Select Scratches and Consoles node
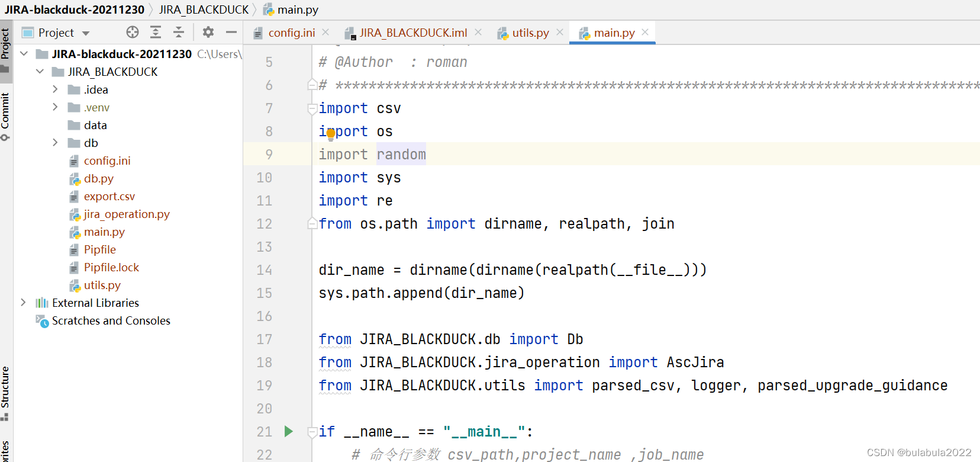 [x=111, y=320]
